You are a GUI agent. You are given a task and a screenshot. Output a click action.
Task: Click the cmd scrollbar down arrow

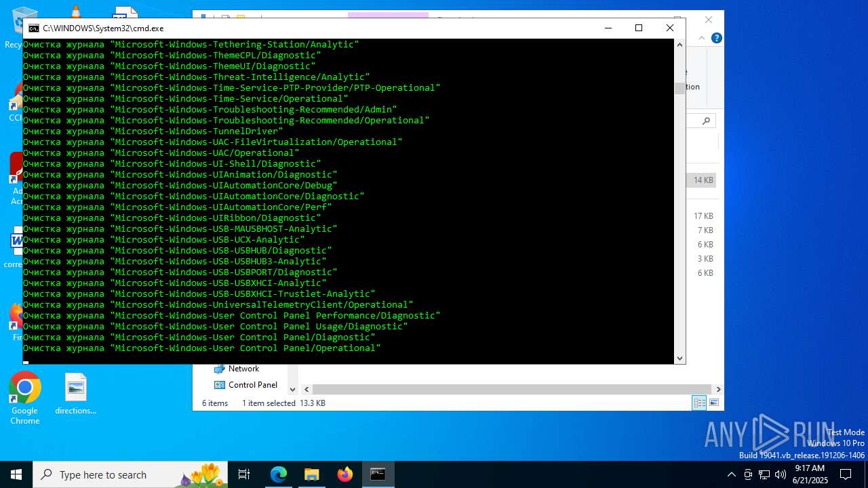pos(679,359)
